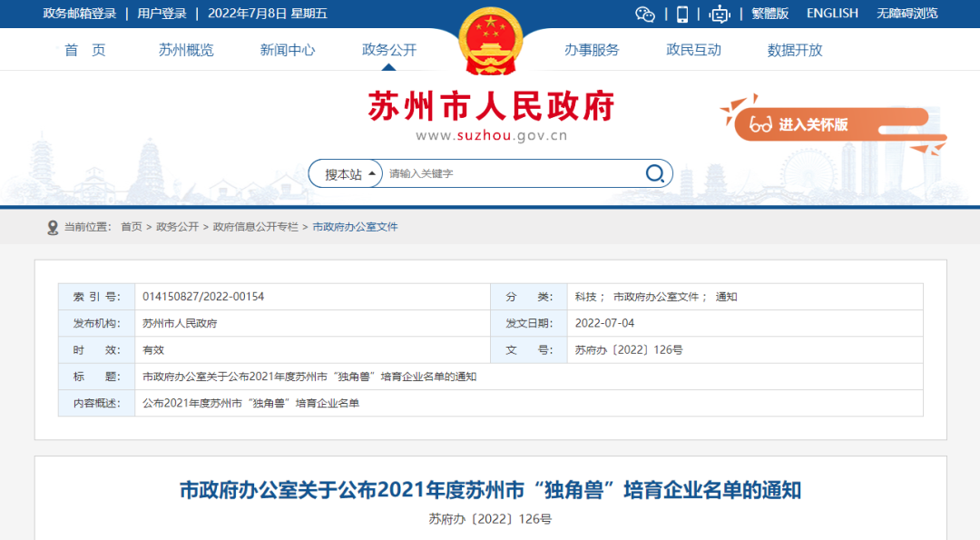Screen dimensions: 980x540
Task: Select the 数据开放 menu item
Action: (x=794, y=51)
